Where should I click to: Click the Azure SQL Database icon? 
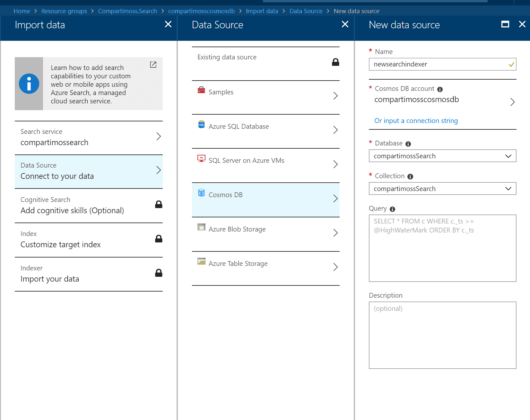point(201,124)
